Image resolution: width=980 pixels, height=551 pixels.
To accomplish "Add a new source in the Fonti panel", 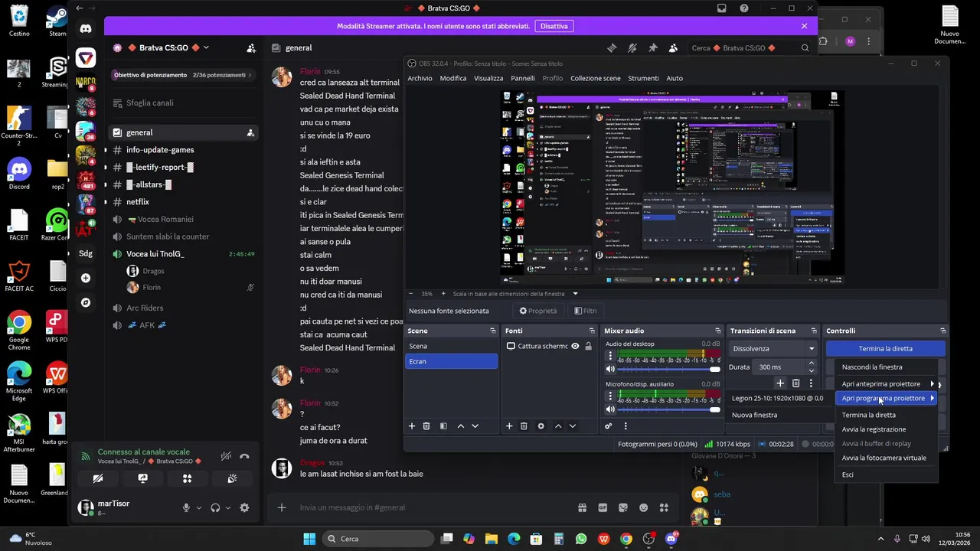I will point(509,426).
